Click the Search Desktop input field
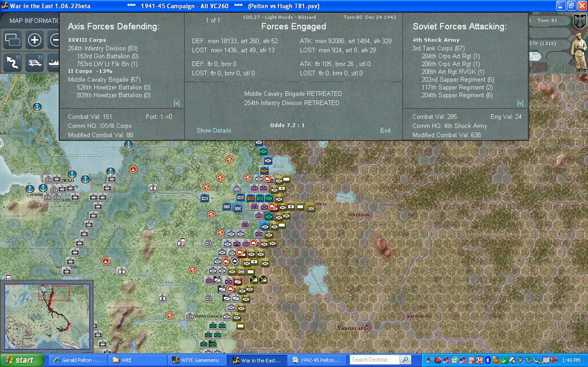Screen dimensions: 588x367 point(375,360)
